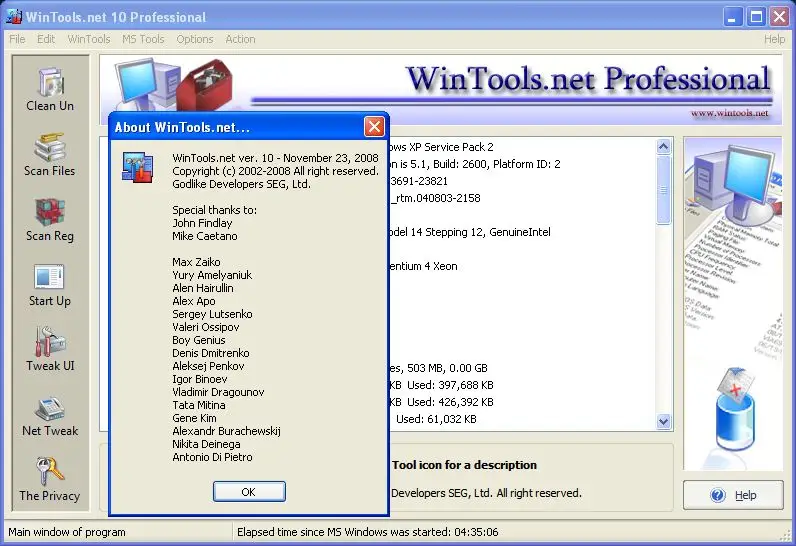The image size is (796, 546).
Task: Click the 'Vladimir Dragounov' name
Action: (x=218, y=392)
